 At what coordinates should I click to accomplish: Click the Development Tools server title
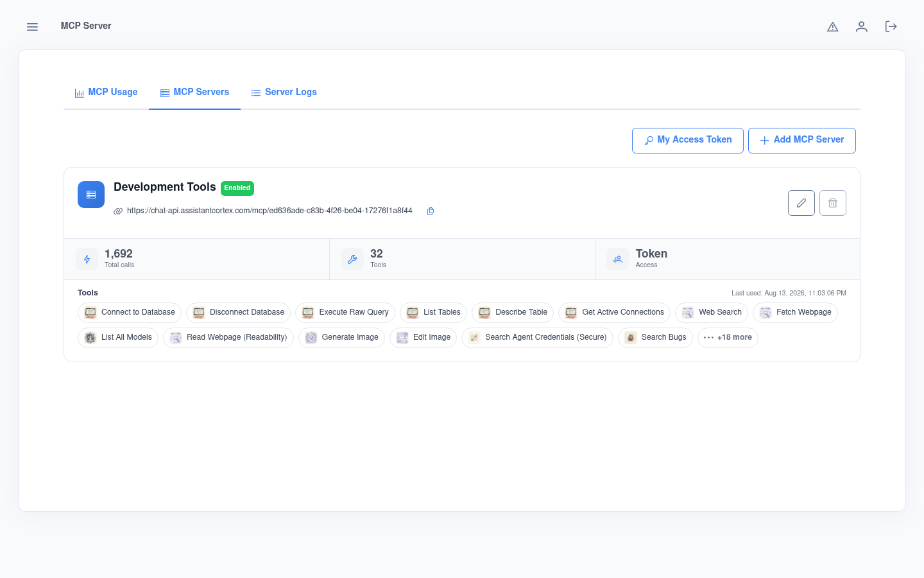tap(165, 187)
